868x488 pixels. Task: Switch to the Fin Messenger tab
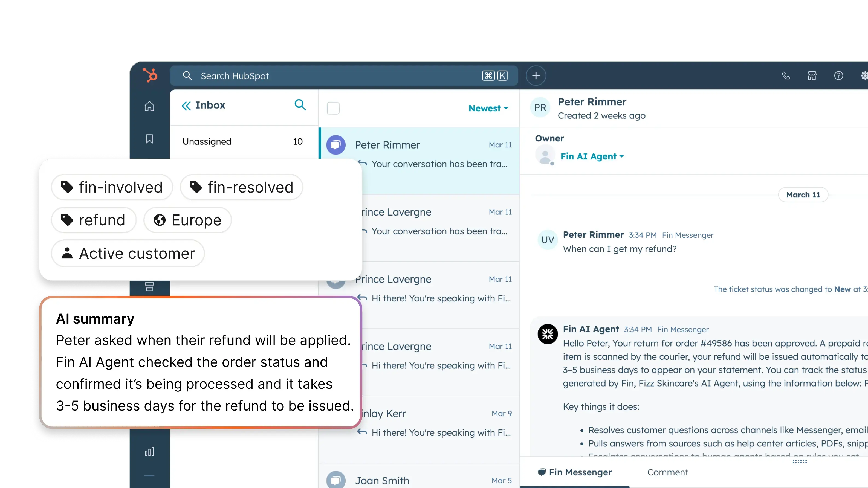[575, 472]
